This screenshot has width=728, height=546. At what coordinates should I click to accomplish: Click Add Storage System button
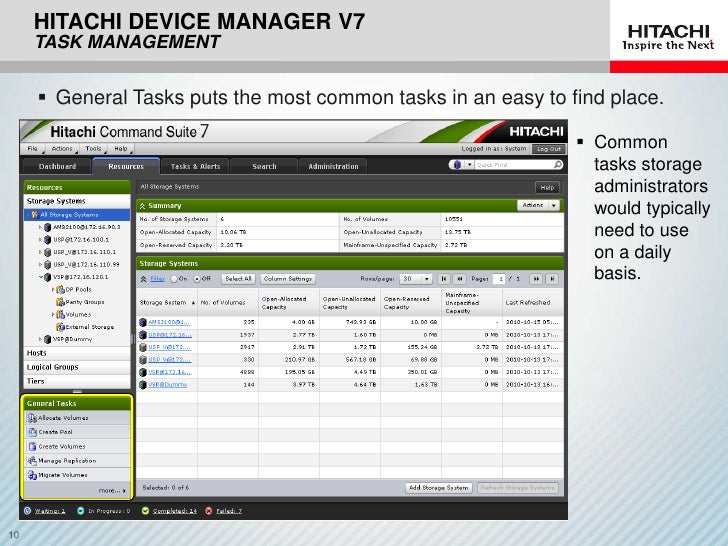tap(439, 488)
